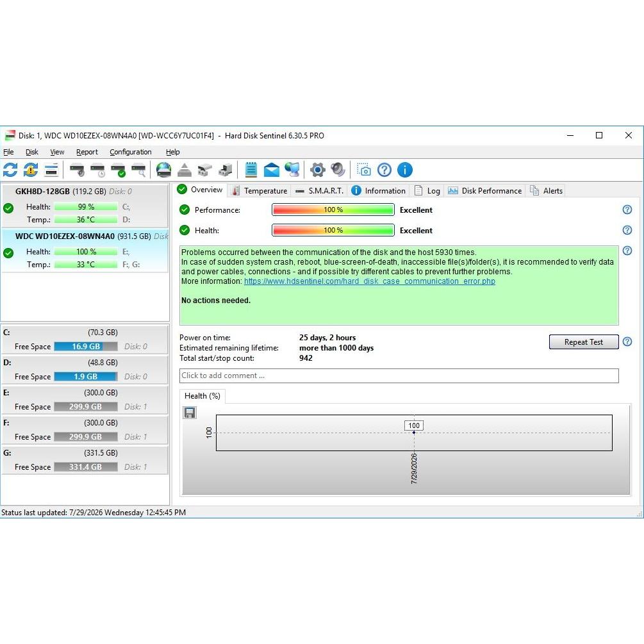Open settings with the gear toolbar icon
Viewport: 644px width, 644px height.
click(317, 170)
